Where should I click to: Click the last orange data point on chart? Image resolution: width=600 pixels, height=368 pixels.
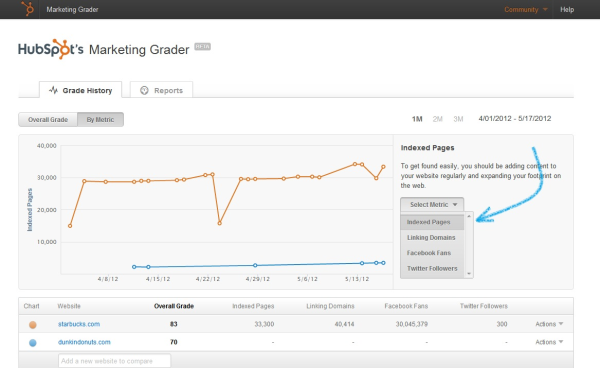pos(383,167)
